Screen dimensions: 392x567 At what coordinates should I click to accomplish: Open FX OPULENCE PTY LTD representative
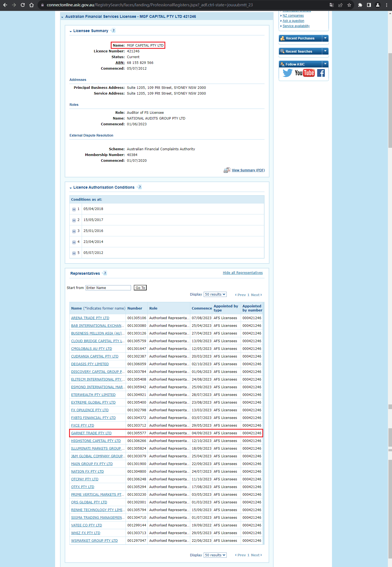click(x=90, y=410)
